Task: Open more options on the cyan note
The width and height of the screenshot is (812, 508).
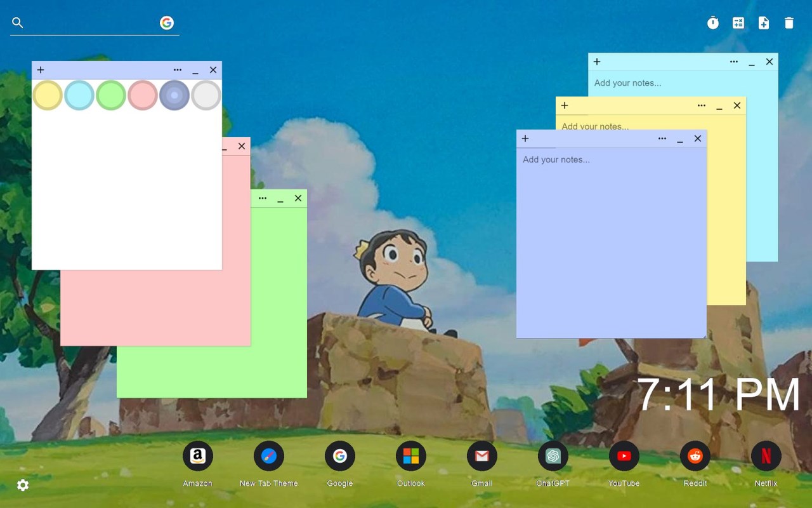Action: pos(734,62)
